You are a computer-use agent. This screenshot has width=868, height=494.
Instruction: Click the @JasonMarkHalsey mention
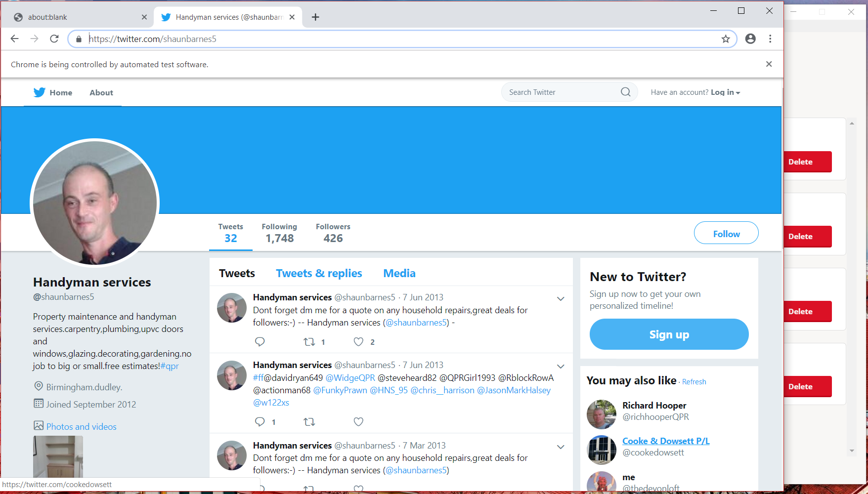tap(514, 390)
